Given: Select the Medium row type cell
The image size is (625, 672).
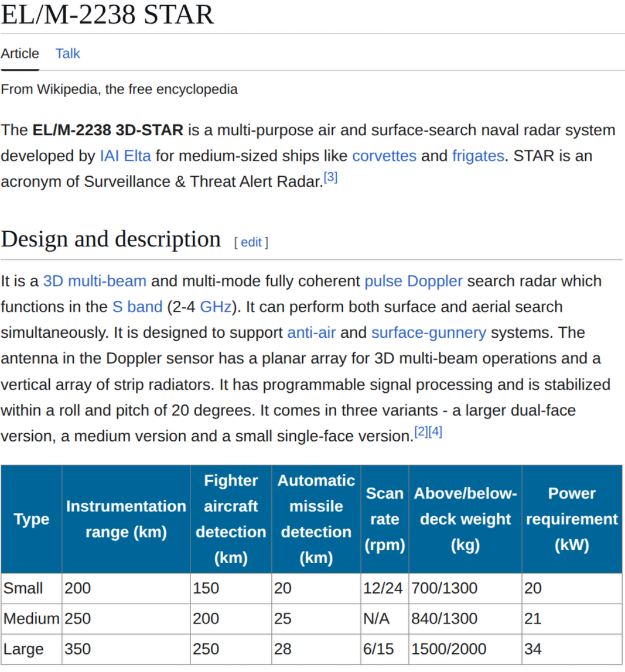Looking at the screenshot, I should point(31,619).
